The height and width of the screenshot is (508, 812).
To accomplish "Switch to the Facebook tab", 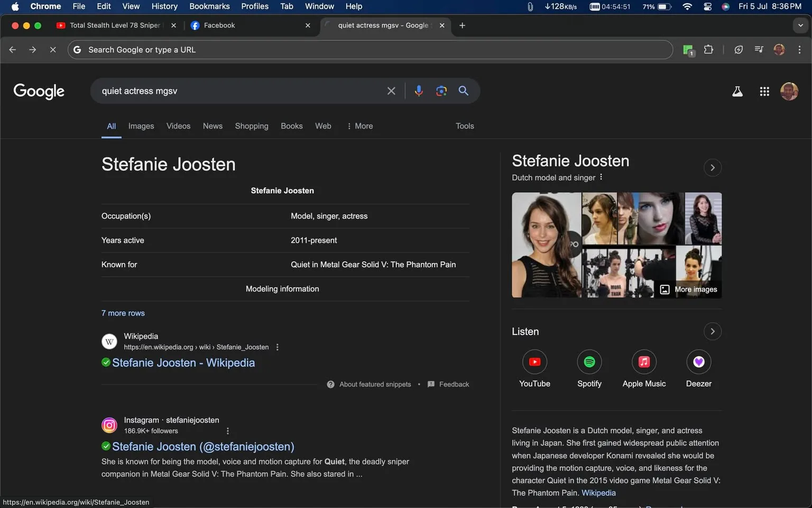I will [227, 25].
